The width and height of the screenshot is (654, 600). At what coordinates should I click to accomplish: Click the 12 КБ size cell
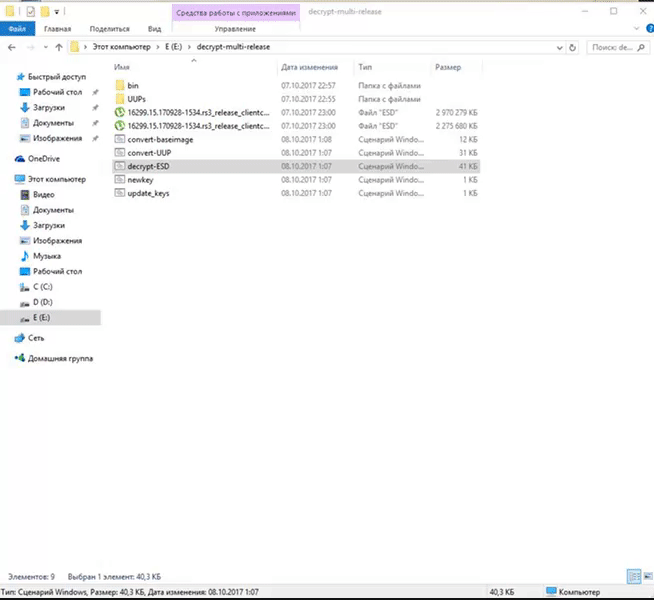468,139
